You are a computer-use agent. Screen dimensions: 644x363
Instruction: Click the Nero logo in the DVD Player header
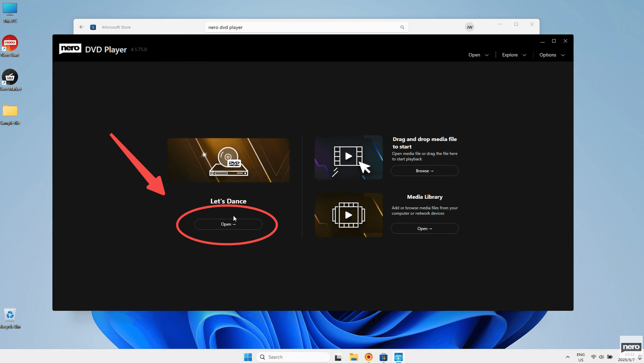(70, 49)
